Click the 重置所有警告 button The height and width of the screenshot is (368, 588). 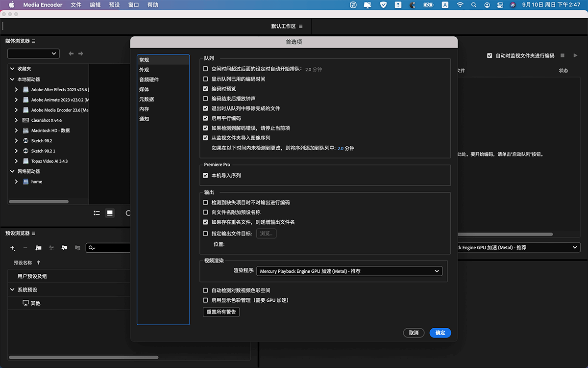pyautogui.click(x=221, y=312)
